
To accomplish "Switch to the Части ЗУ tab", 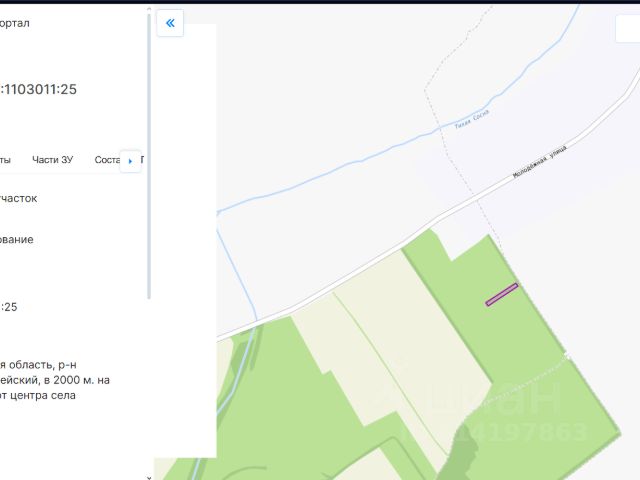I will coord(53,160).
